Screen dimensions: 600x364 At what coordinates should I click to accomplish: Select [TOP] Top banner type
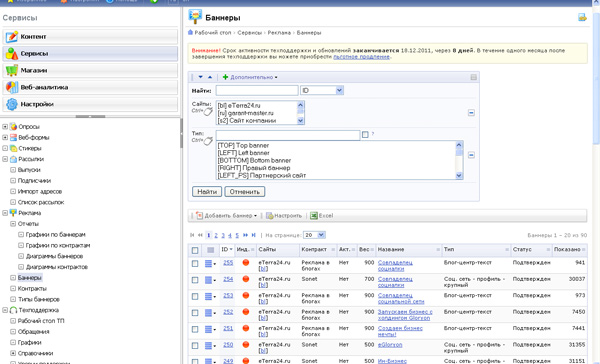point(243,145)
